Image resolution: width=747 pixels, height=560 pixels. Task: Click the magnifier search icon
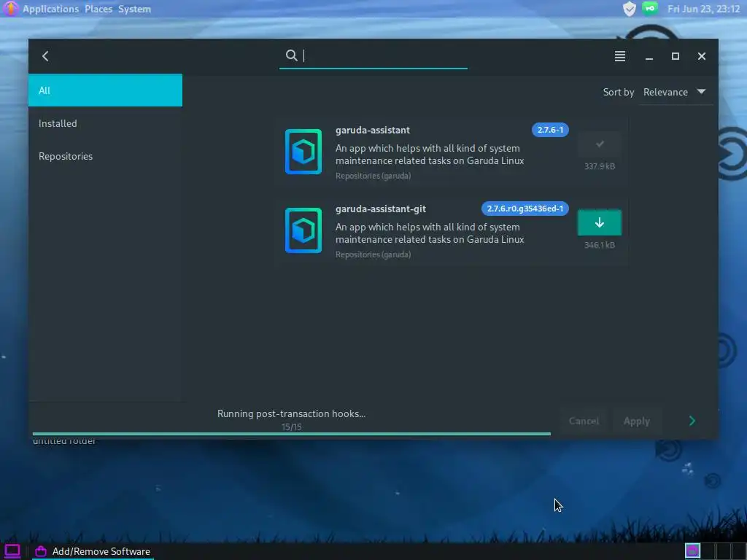pos(292,55)
